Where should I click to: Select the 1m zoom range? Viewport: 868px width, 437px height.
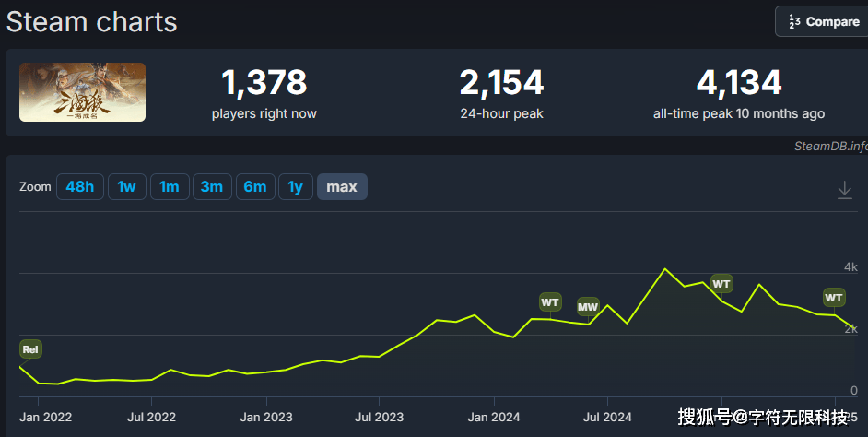pyautogui.click(x=169, y=187)
